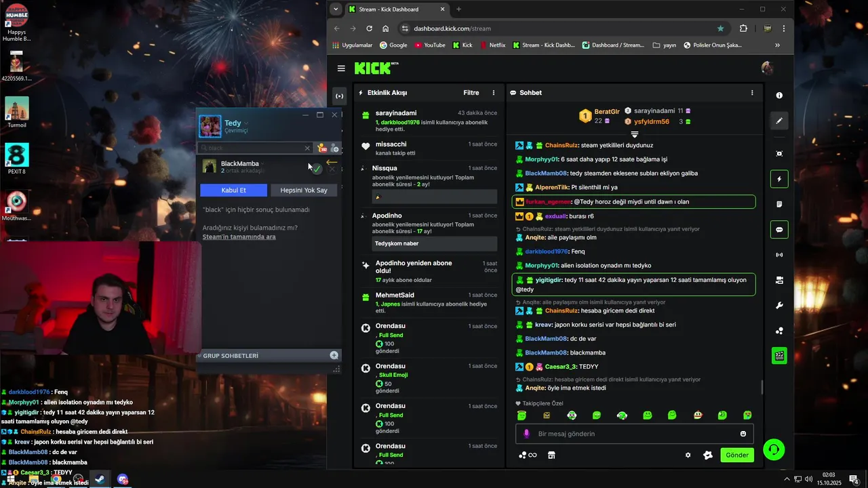
Task: Click the Tedyşkom naber message box
Action: 435,243
